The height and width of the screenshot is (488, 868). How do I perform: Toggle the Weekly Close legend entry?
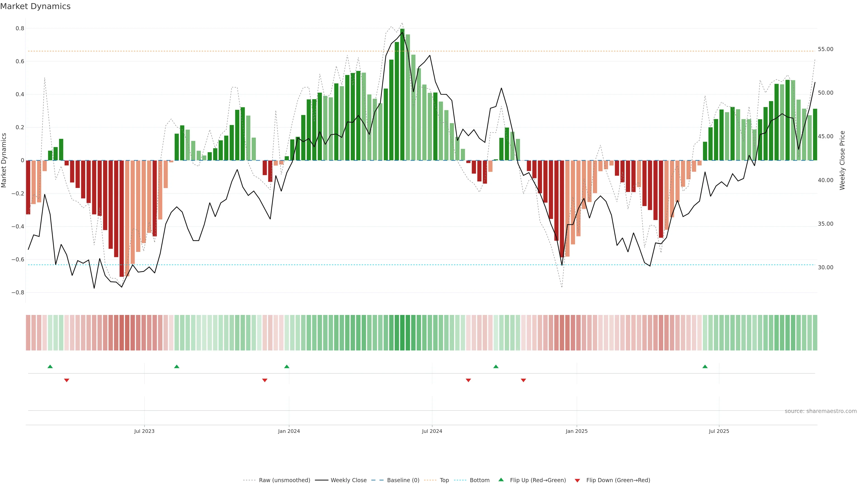coord(348,480)
